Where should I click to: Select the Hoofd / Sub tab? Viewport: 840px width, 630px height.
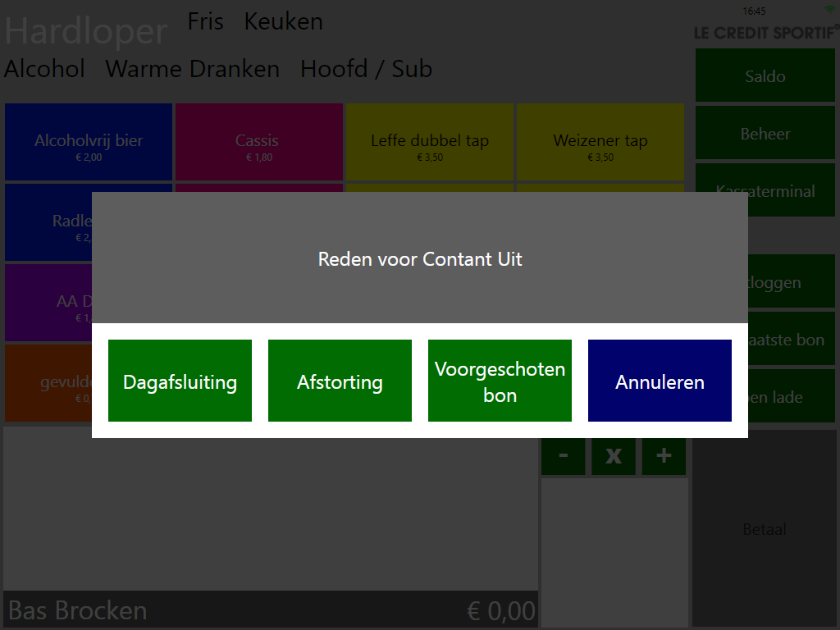point(366,69)
